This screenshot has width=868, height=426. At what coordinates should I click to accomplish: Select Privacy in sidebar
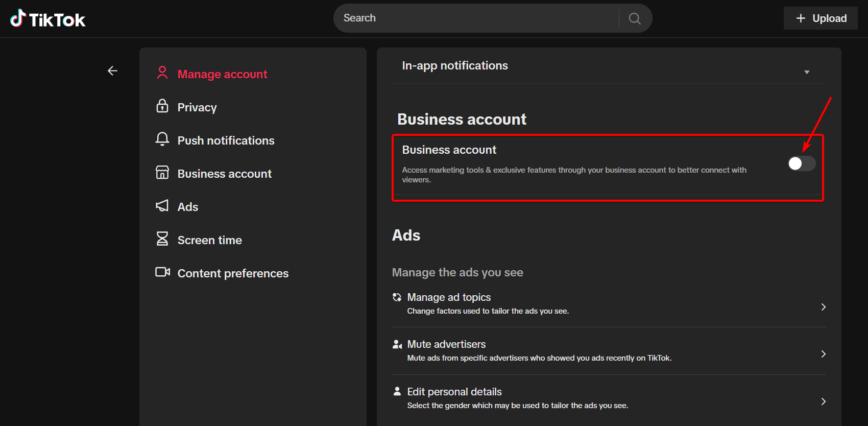pos(197,107)
